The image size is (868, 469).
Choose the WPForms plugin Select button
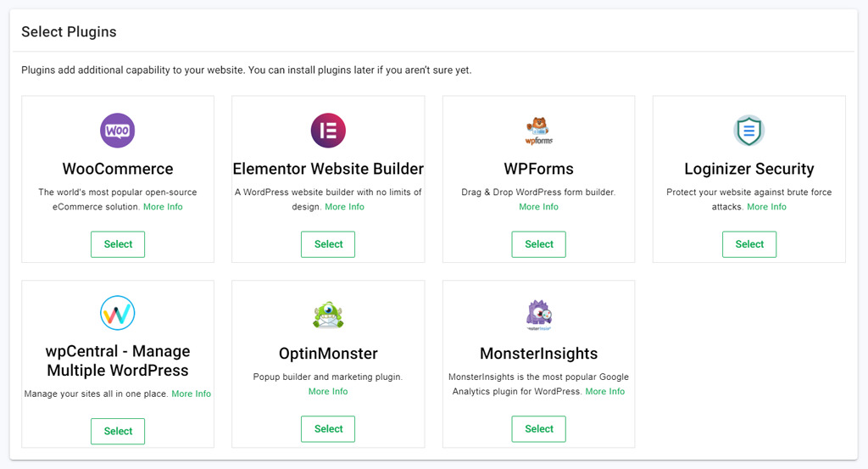538,244
